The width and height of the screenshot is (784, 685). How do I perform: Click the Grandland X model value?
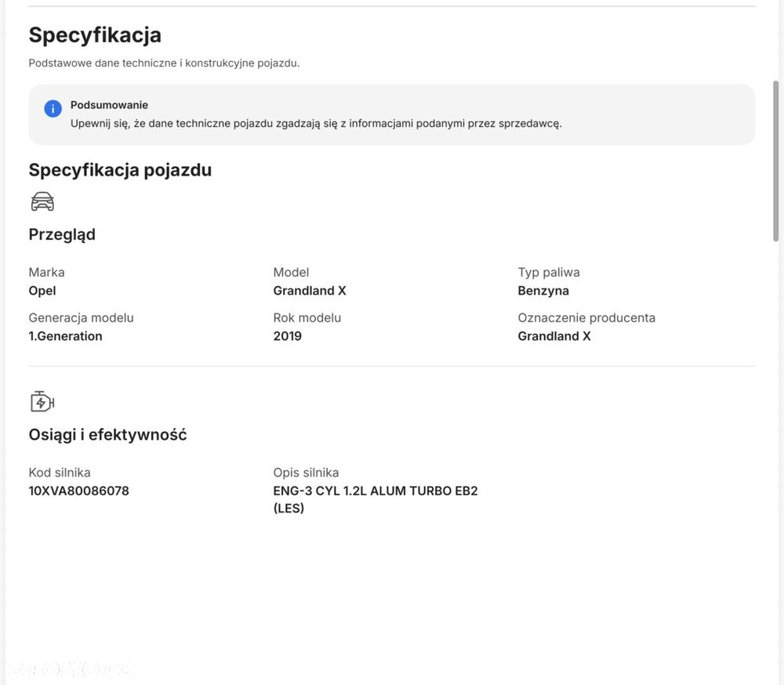point(310,291)
